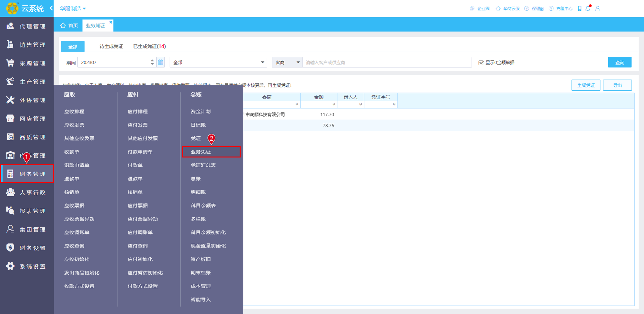Click the 查询 button
The image size is (644, 314).
(x=619, y=62)
